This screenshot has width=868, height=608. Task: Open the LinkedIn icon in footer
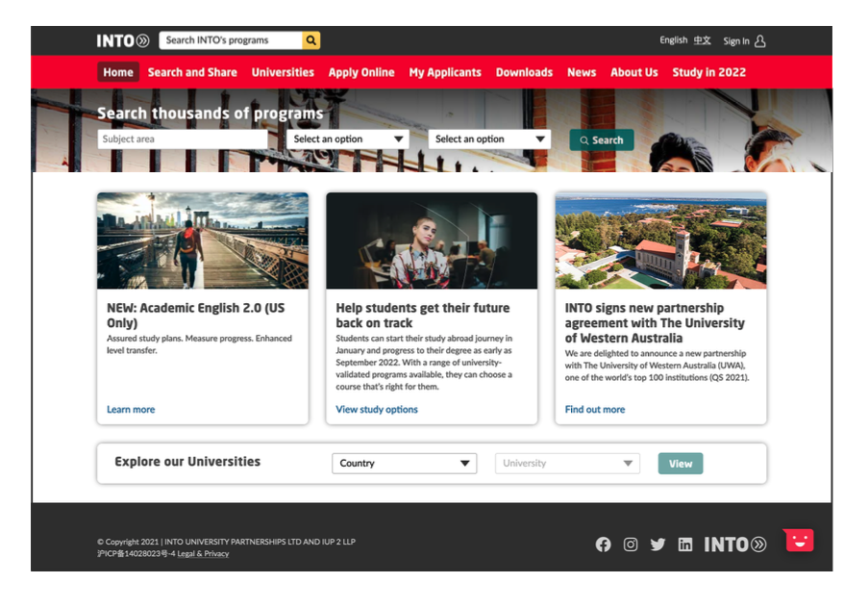[x=685, y=545]
